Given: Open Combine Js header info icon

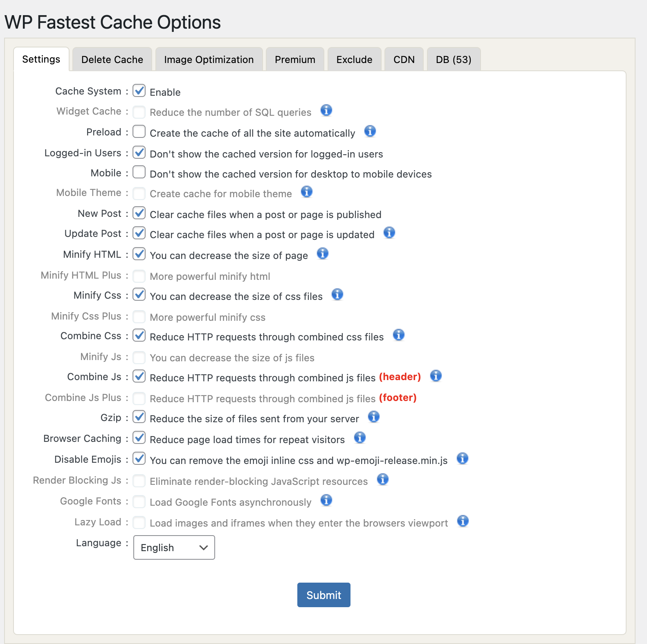Looking at the screenshot, I should click(436, 376).
